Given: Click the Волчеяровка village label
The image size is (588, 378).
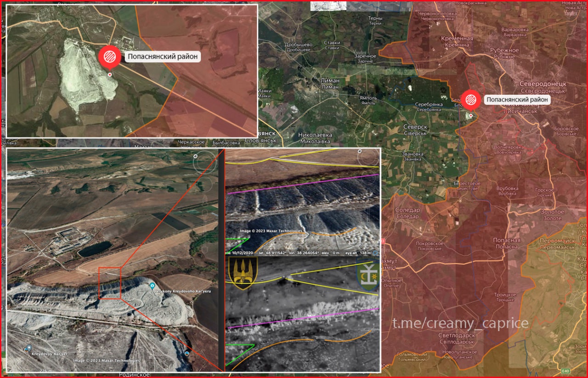Looking at the screenshot, I should 509,147.
